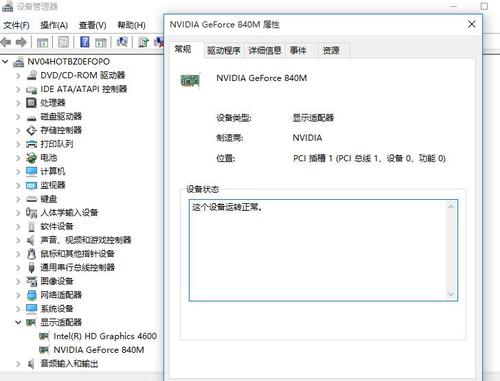
Task: Click the 软件设备 icon
Action: [x=32, y=227]
